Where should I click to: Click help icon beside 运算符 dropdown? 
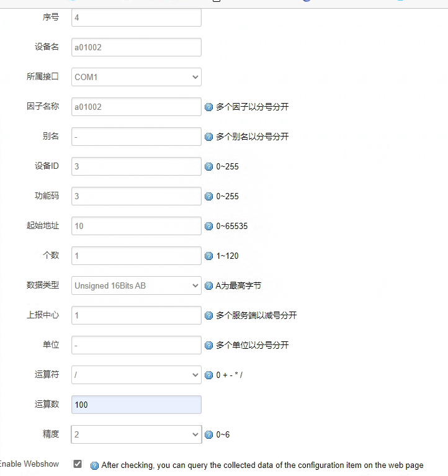coord(208,375)
